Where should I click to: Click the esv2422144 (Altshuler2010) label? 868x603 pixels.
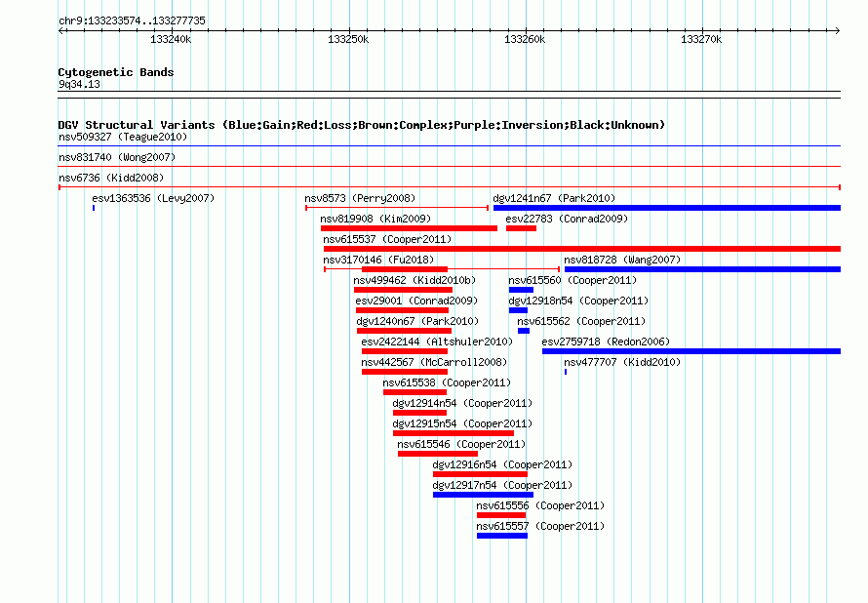click(x=437, y=342)
